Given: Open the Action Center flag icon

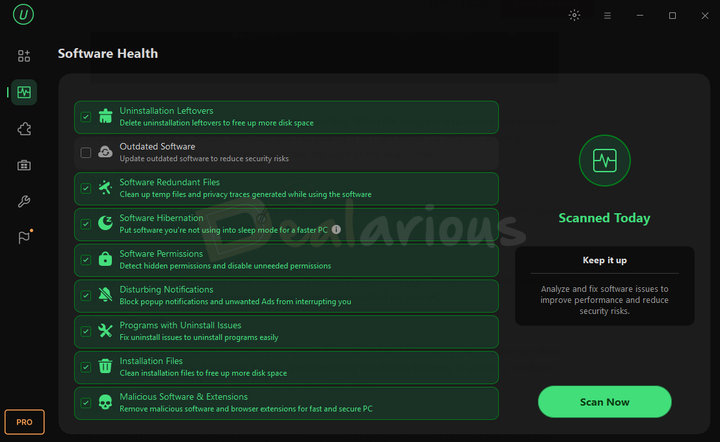Looking at the screenshot, I should click(x=24, y=237).
